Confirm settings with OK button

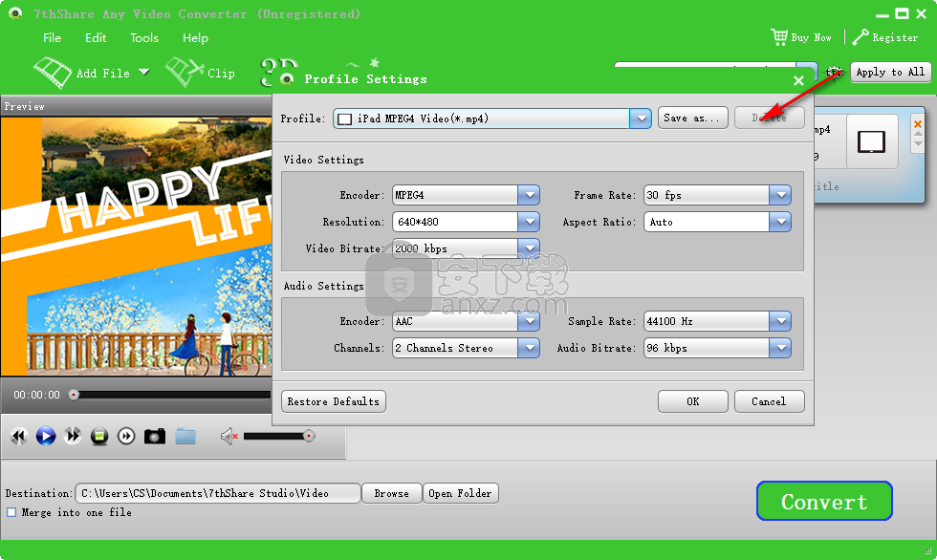point(692,401)
